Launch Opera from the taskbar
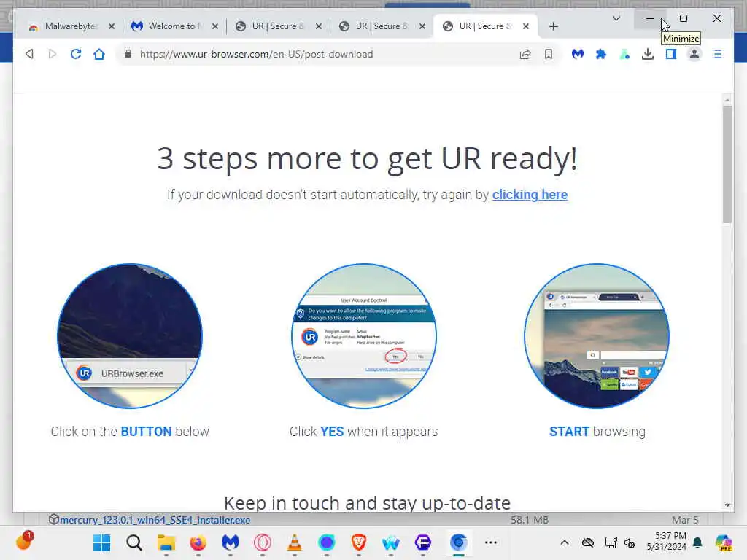747x560 pixels. coord(263,542)
